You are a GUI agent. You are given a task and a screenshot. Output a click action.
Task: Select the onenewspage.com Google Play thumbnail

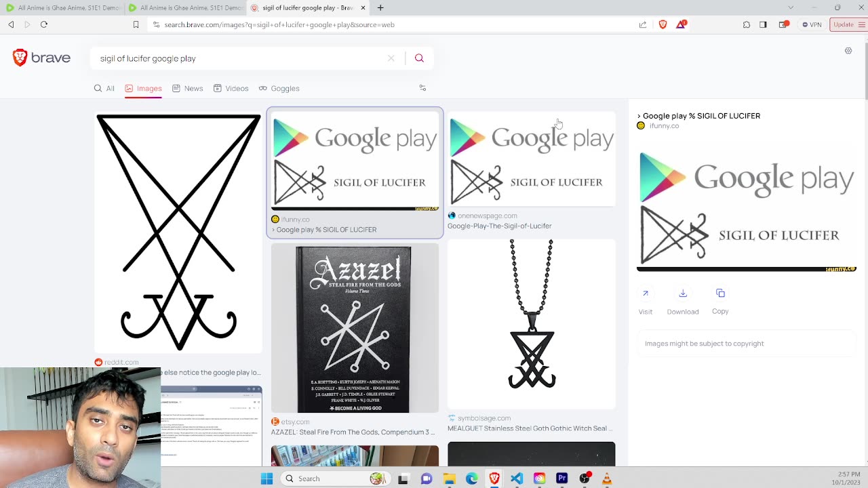point(532,159)
